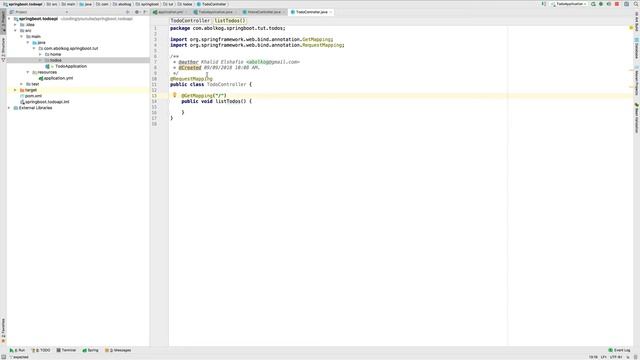Open the Messages tool window

click(x=118, y=350)
